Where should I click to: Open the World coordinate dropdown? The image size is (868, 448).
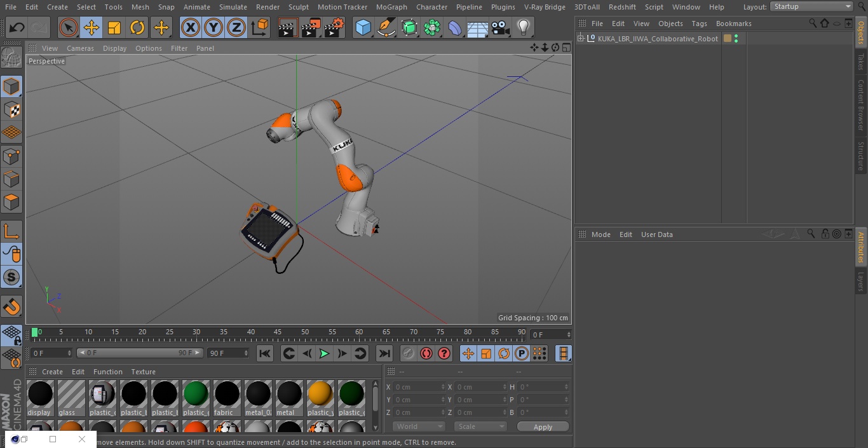(x=419, y=426)
